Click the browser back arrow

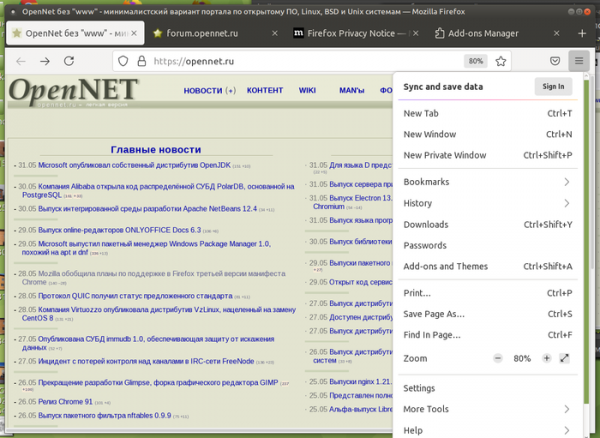tap(21, 61)
